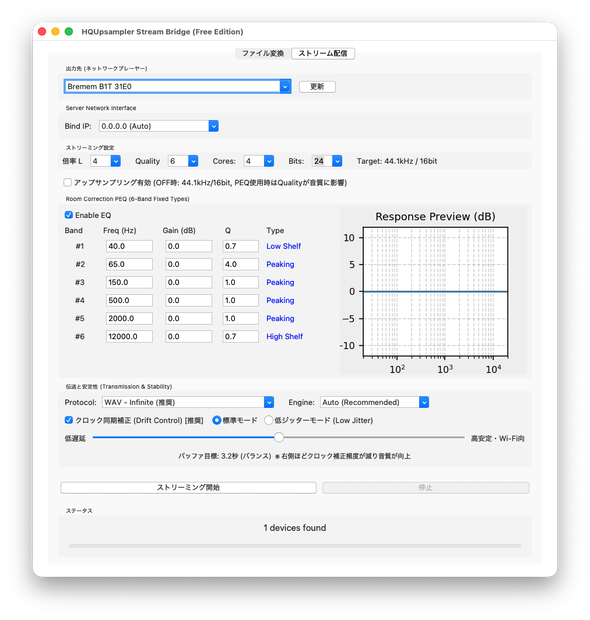
Task: Select the 標準モード radio button
Action: (217, 420)
